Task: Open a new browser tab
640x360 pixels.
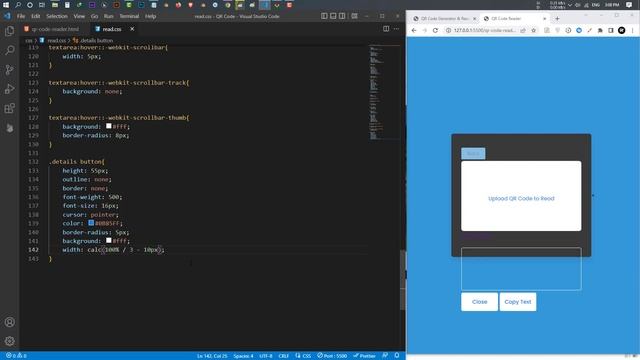Action: pos(557,19)
